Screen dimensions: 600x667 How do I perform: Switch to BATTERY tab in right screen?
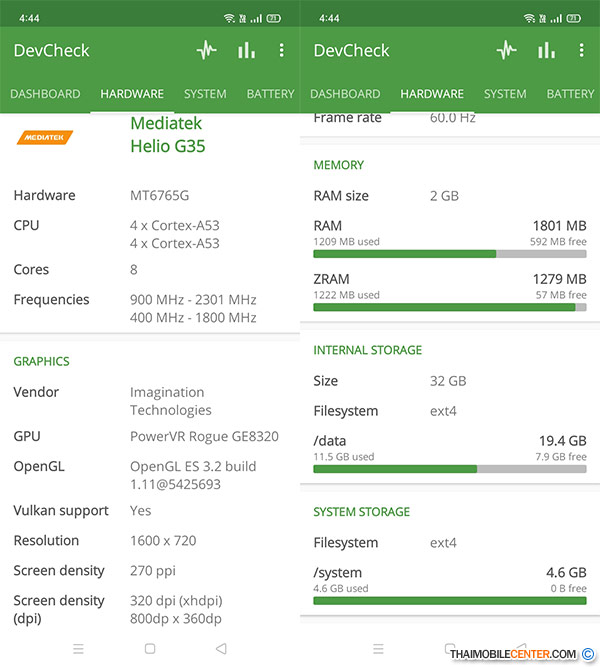570,94
